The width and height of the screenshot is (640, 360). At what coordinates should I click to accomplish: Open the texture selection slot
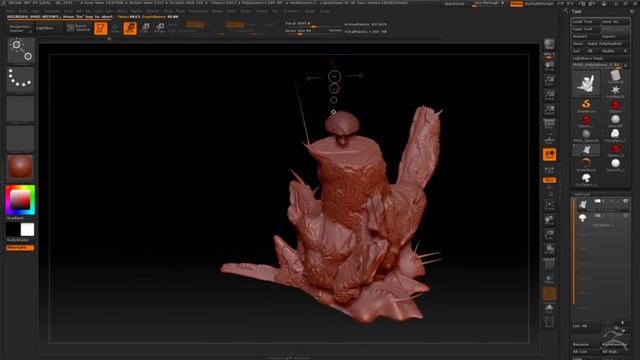(20, 138)
